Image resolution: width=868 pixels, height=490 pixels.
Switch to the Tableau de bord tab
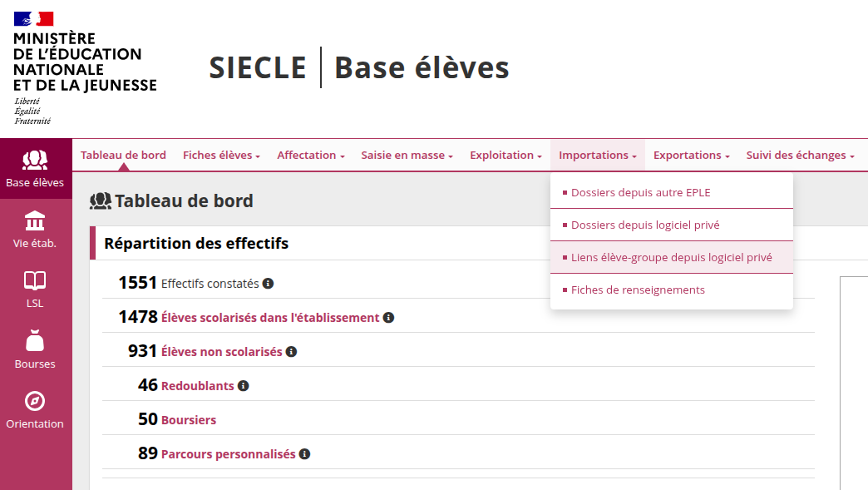[x=123, y=156]
